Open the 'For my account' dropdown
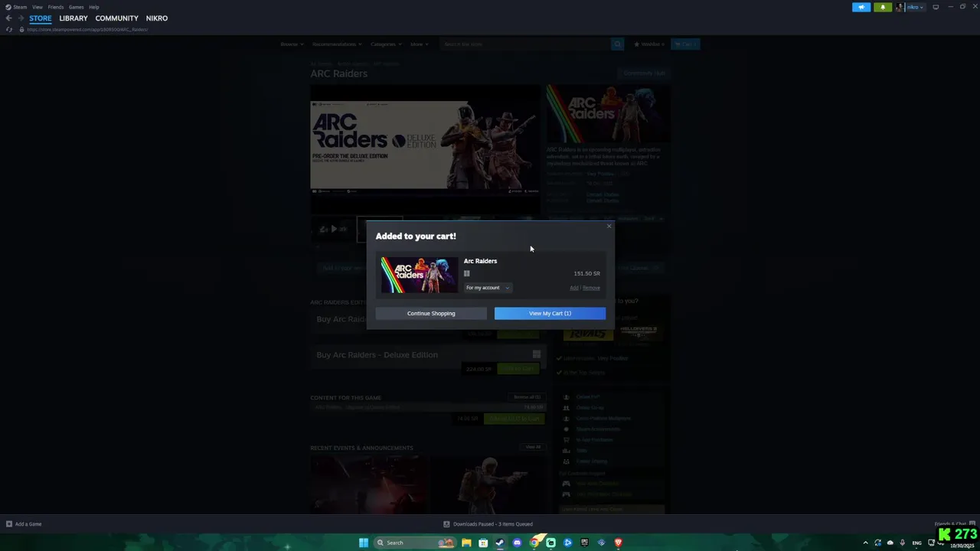 488,288
